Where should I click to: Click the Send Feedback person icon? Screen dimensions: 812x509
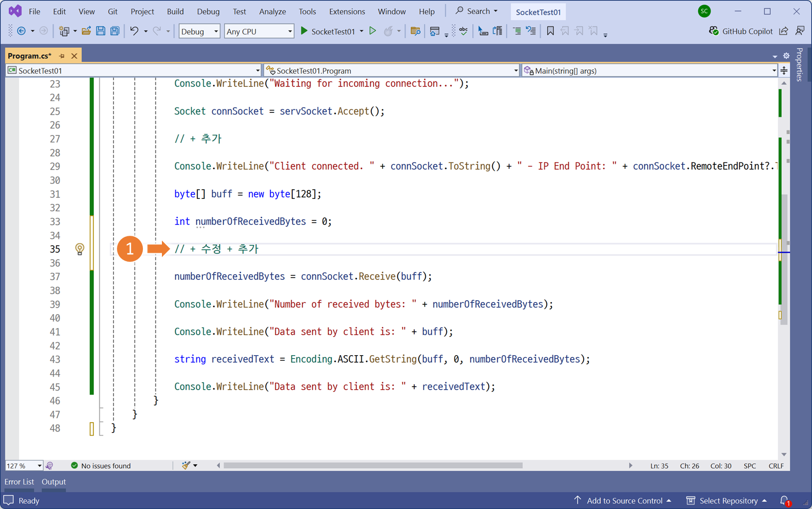pos(800,31)
